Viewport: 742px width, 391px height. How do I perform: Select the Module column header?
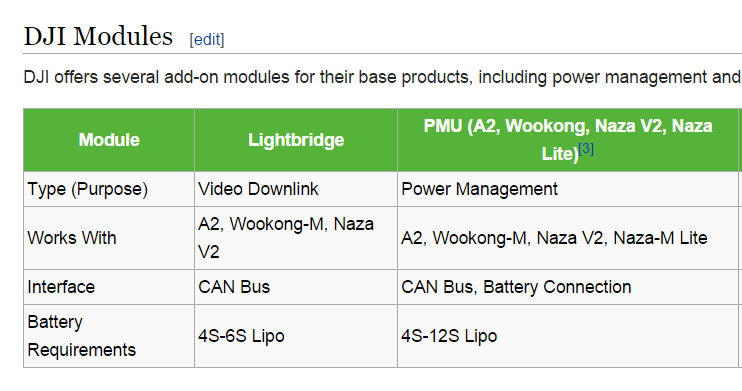point(109,140)
